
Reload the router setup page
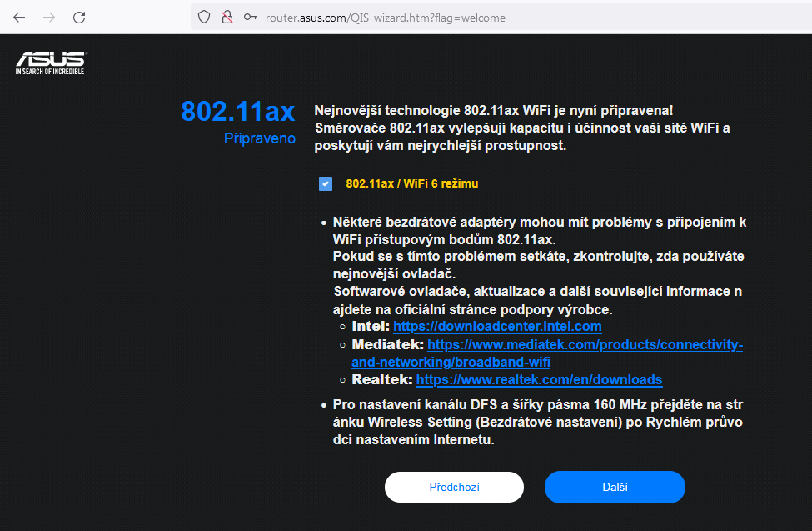click(x=79, y=18)
